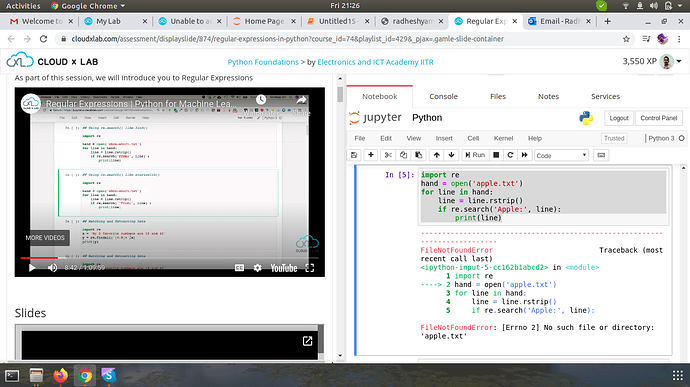Click inside the code cell In [5]
This screenshot has width=690, height=387.
pyautogui.click(x=543, y=196)
